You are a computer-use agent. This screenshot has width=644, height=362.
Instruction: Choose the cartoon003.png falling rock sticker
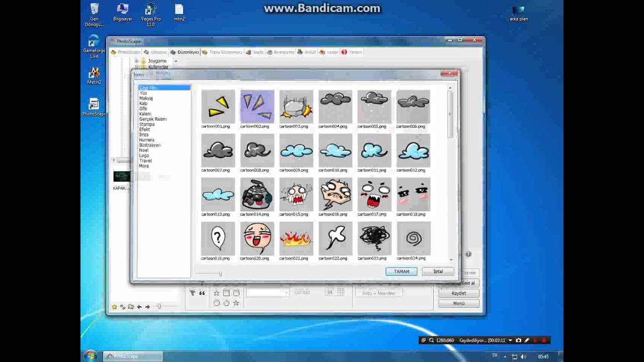pos(296,107)
